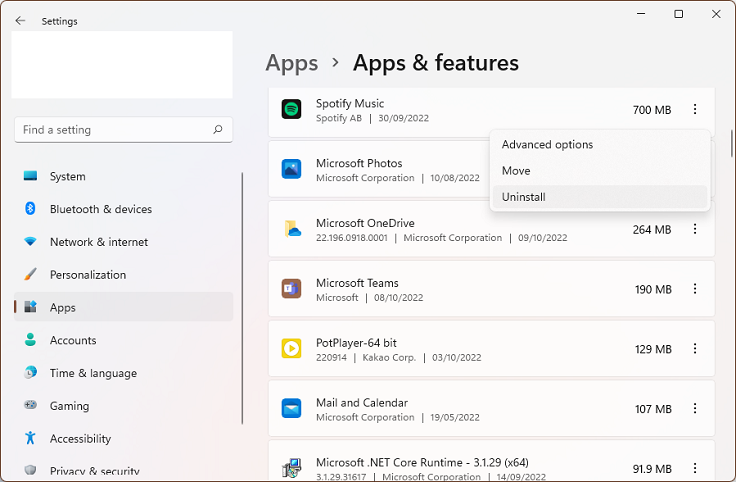Click the Accounts person icon
The width and height of the screenshot is (736, 482).
click(31, 340)
